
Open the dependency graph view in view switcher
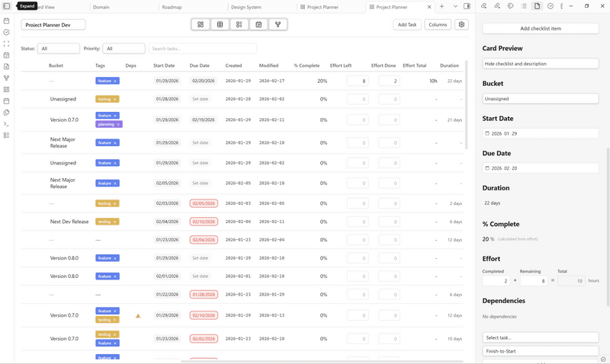tap(278, 24)
